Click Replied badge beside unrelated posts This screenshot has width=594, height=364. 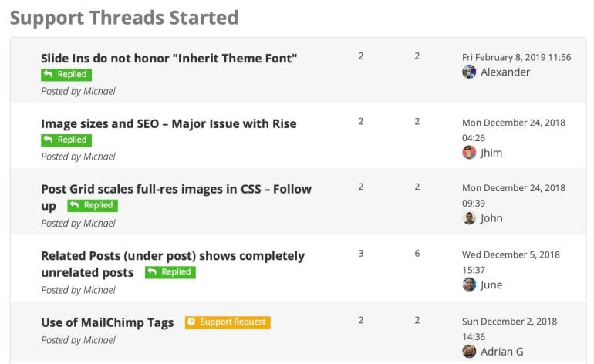(170, 272)
